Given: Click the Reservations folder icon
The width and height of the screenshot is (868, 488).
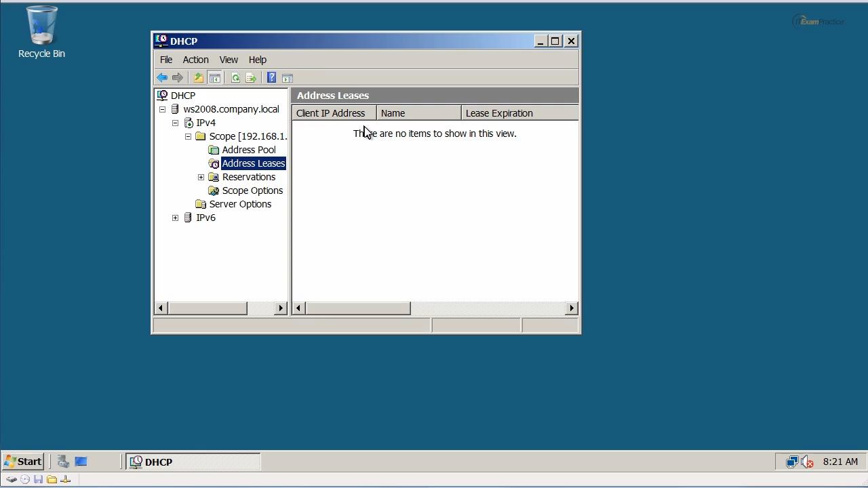Looking at the screenshot, I should pos(214,177).
